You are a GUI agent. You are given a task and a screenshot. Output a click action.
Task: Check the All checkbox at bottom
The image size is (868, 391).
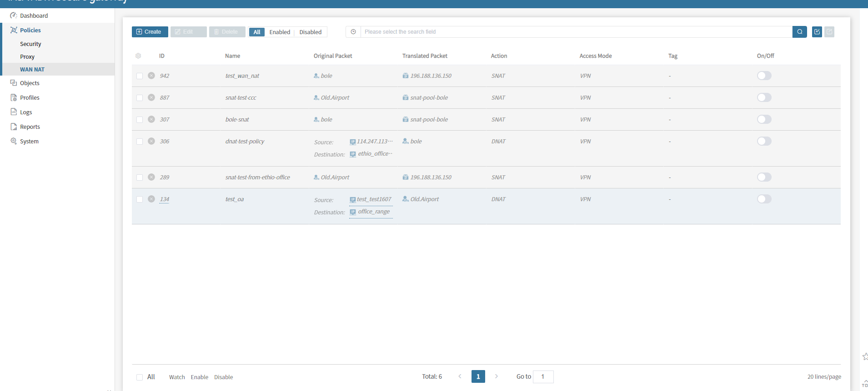(140, 377)
